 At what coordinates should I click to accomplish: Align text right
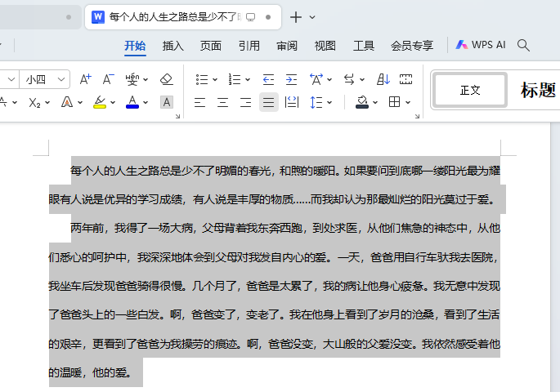pos(245,103)
